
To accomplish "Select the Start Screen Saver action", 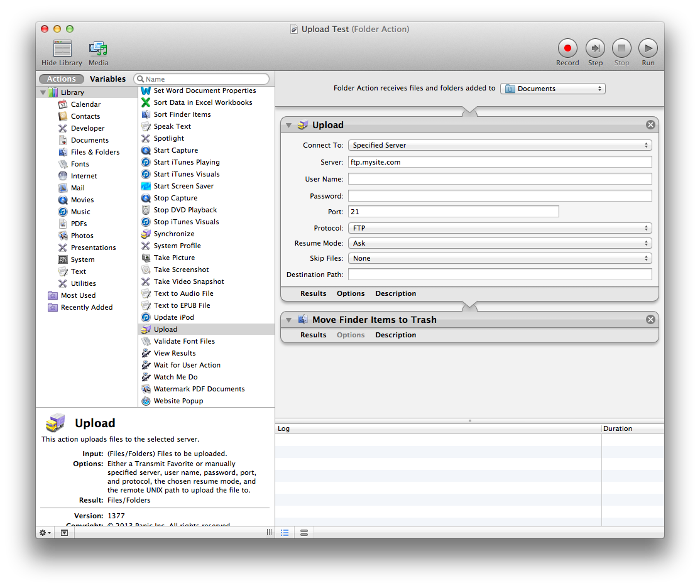I will coord(183,186).
